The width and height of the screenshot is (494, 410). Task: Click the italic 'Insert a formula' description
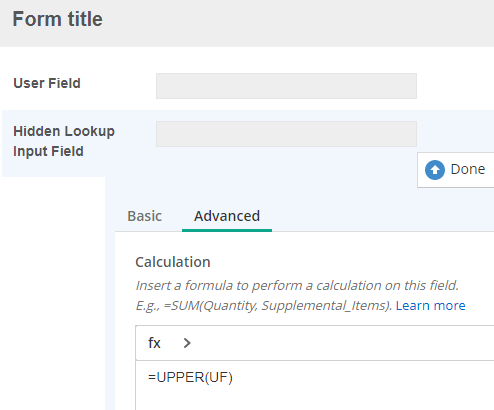point(297,285)
